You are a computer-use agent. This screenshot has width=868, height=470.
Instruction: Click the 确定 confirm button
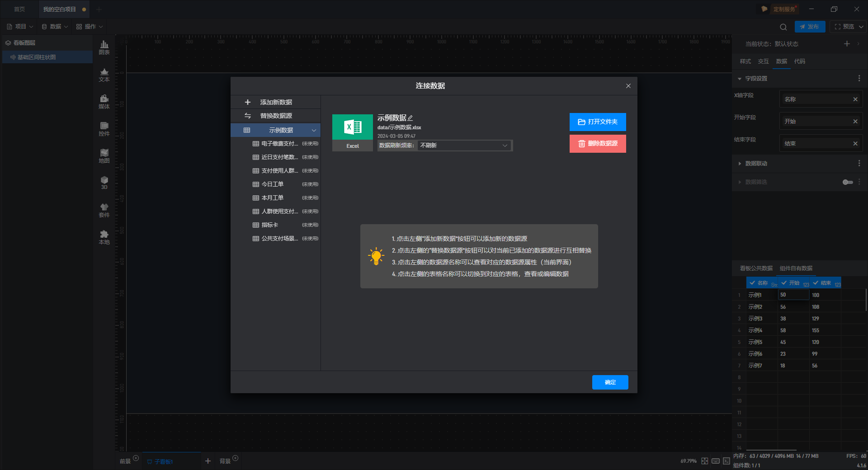coord(610,382)
